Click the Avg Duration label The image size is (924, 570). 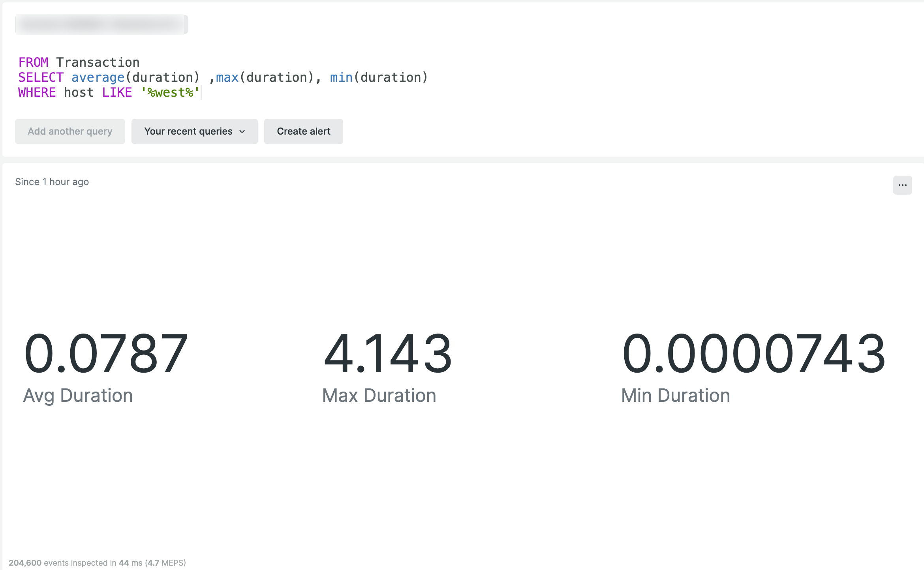(x=78, y=396)
